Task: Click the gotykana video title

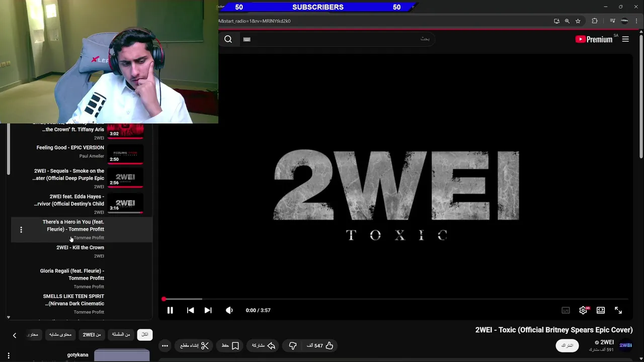Action: (77, 355)
